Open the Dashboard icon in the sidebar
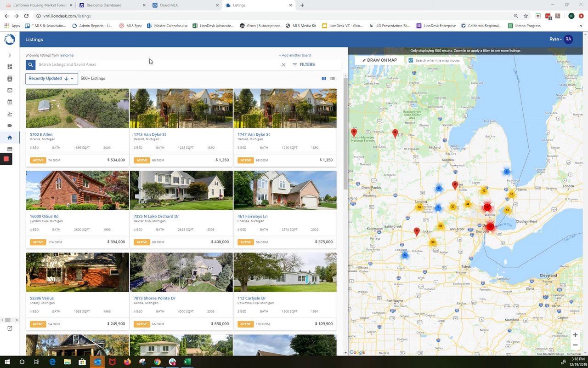Viewport: 588px width, 368px height. tap(10, 67)
